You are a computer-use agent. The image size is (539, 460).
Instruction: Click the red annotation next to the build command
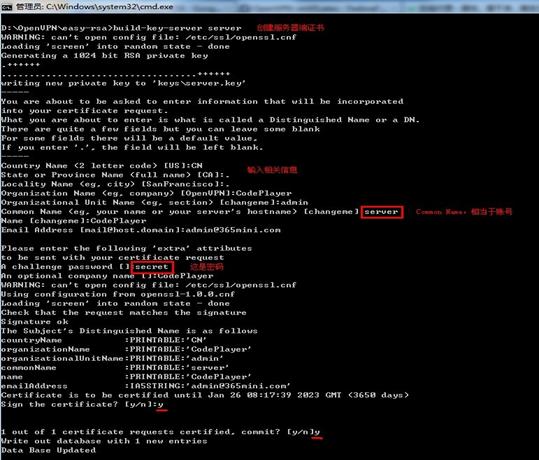(290, 28)
